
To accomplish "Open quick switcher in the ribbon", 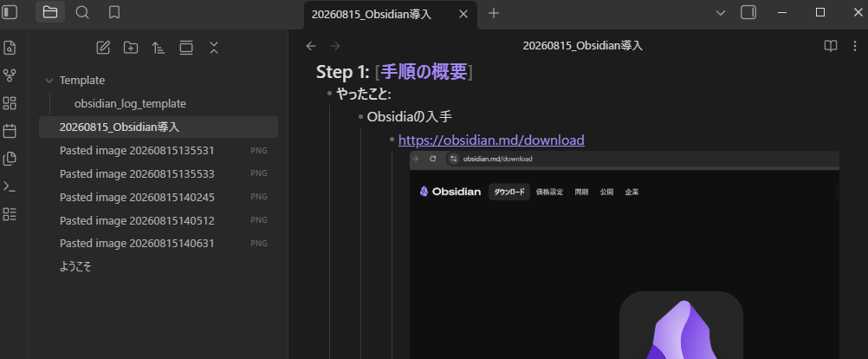I will tap(10, 49).
